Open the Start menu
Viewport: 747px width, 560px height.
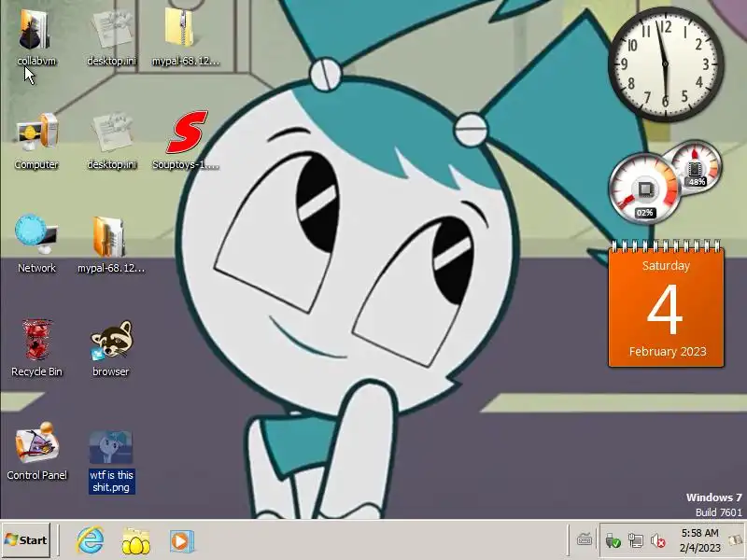(26, 540)
